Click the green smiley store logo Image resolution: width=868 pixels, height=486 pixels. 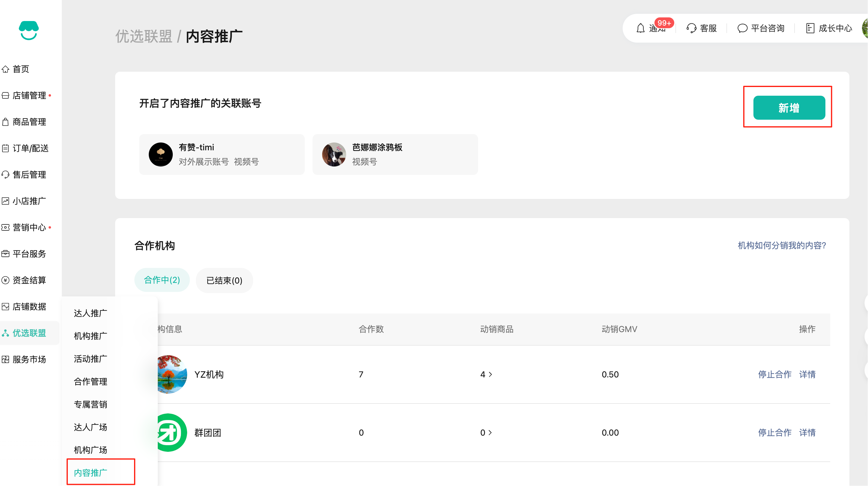(x=28, y=31)
